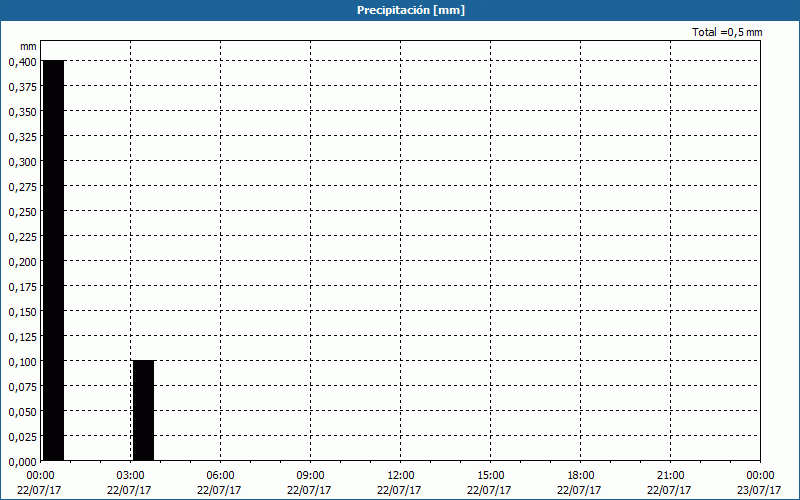Click the 0,250 y-axis label
Image resolution: width=800 pixels, height=500 pixels.
(22, 212)
